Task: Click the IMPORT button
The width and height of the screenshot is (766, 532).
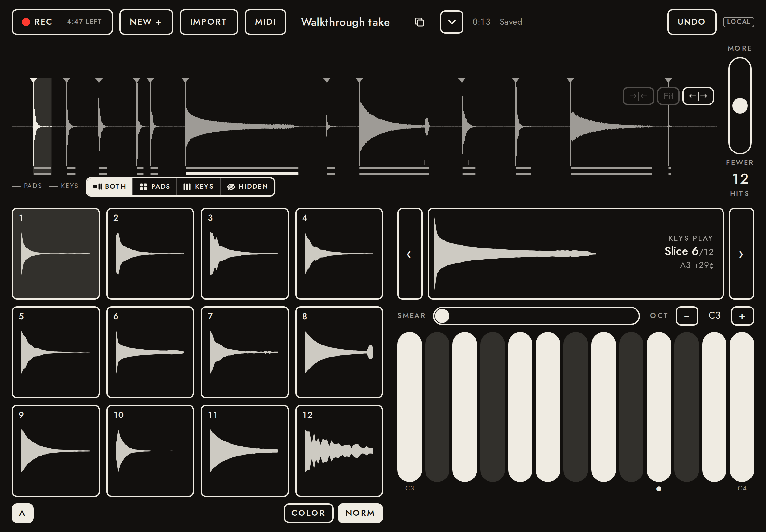Action: [x=209, y=22]
